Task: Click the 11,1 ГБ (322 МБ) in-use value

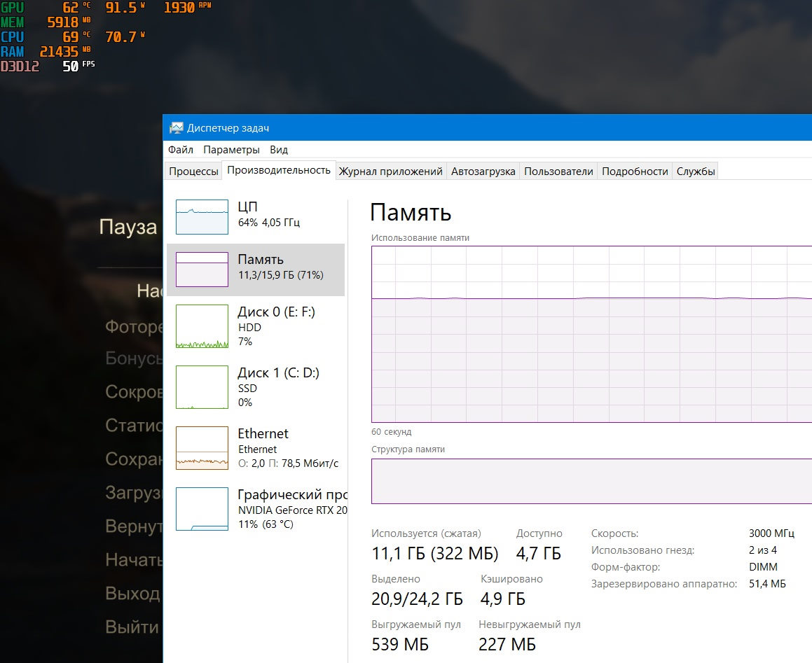Action: [435, 553]
